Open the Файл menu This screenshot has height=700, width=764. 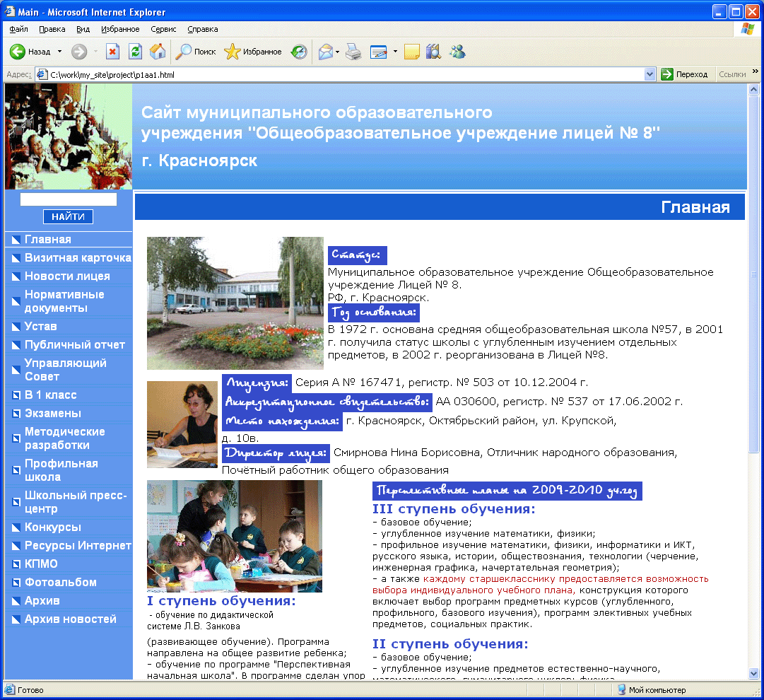[18, 29]
